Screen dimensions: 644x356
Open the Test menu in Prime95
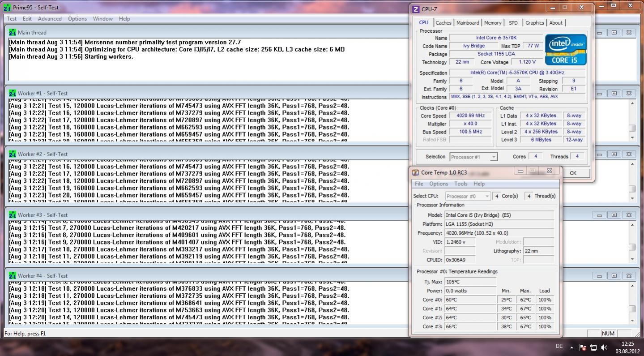(x=12, y=19)
